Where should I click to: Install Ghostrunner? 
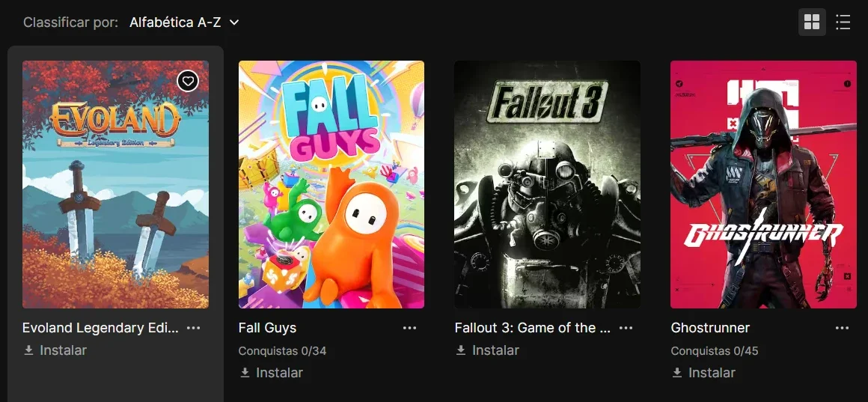click(703, 373)
